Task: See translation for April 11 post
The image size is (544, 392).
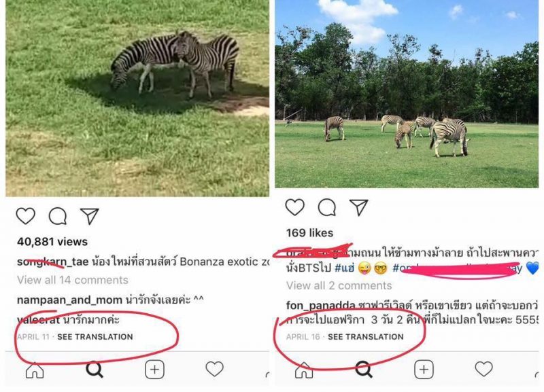Action: click(x=95, y=337)
